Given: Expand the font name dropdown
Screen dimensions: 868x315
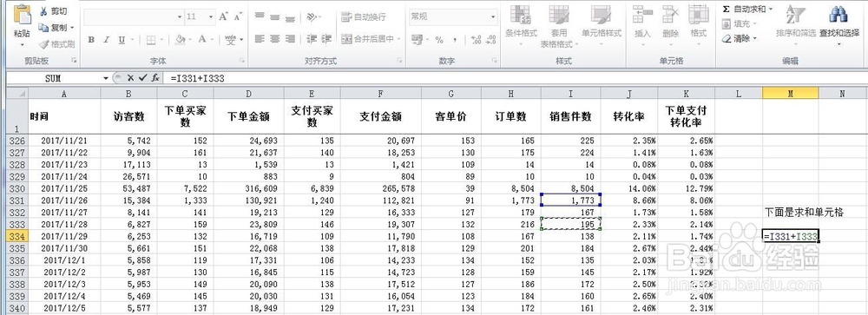Looking at the screenshot, I should click(x=180, y=17).
